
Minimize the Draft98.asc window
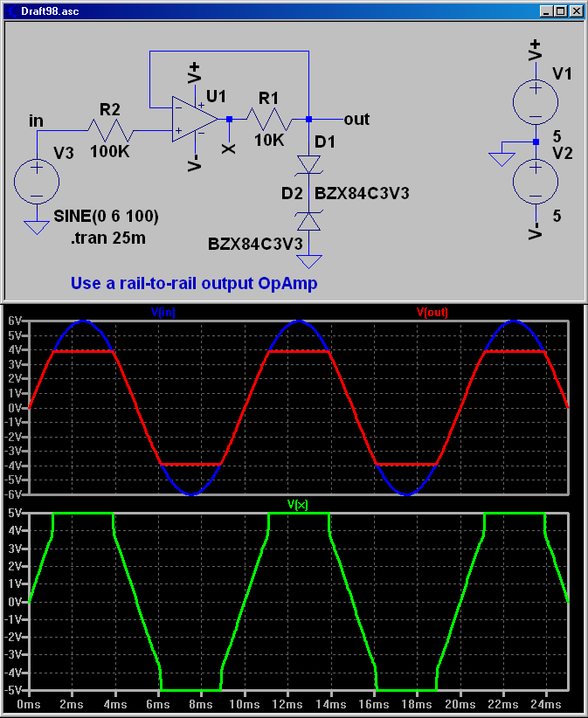coord(545,11)
